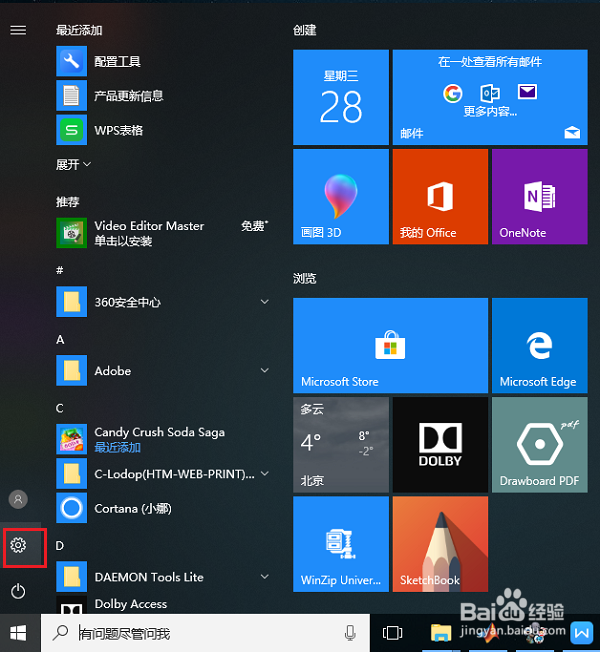
Task: Open the calendar tile showing 28
Action: pyautogui.click(x=341, y=97)
